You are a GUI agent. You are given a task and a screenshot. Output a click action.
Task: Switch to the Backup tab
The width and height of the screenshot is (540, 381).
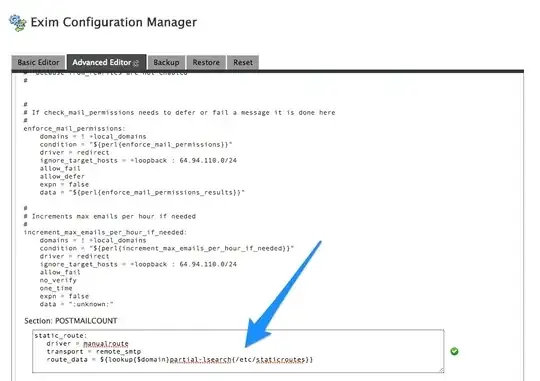[166, 62]
